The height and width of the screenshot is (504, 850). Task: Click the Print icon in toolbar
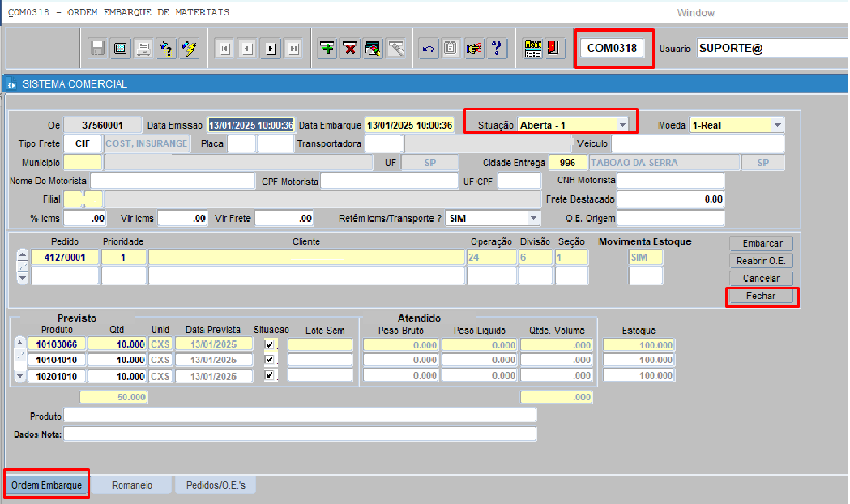pos(143,49)
